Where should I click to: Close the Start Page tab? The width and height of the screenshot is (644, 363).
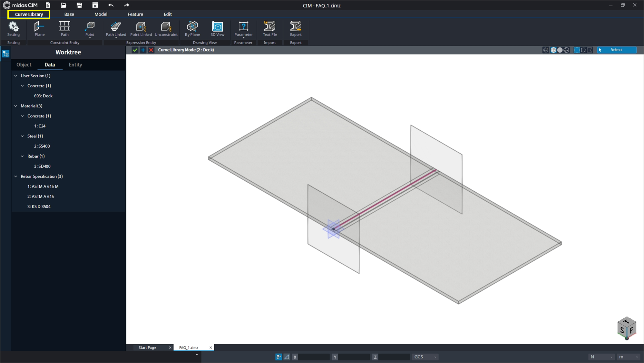click(170, 348)
